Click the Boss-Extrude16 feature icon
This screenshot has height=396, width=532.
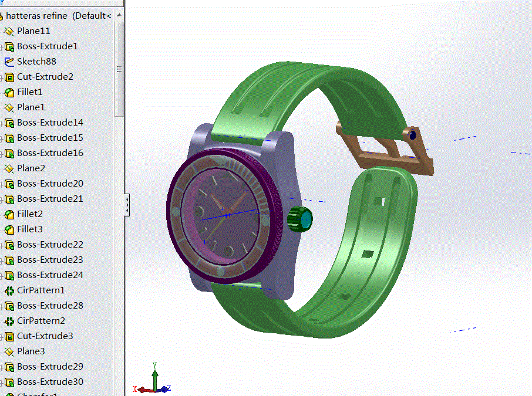9,153
